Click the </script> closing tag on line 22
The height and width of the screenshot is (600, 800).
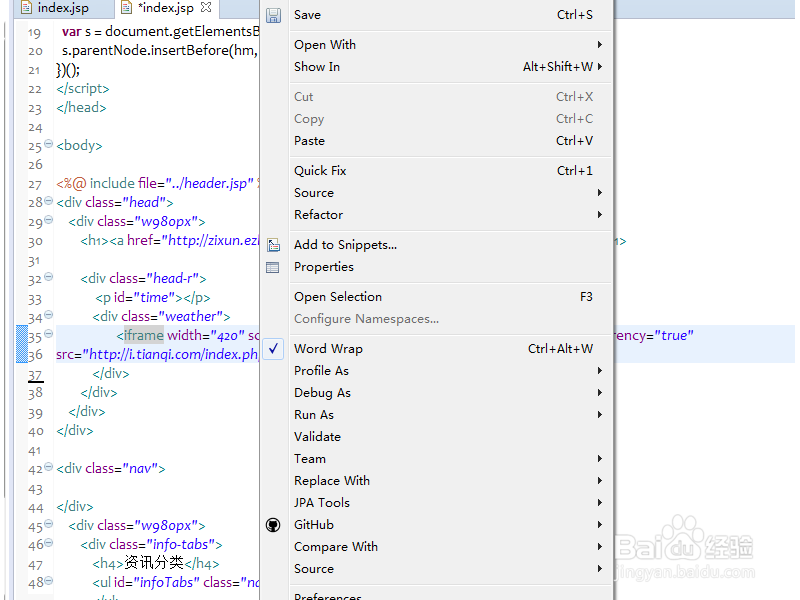(x=83, y=89)
